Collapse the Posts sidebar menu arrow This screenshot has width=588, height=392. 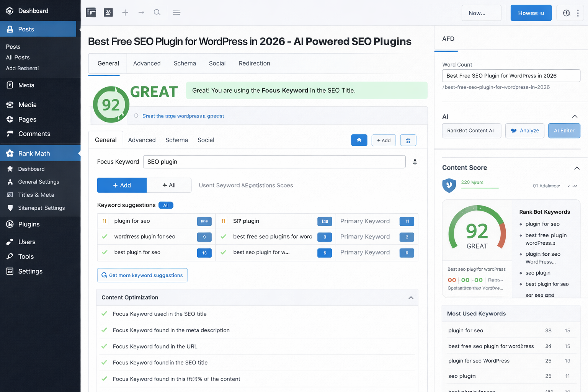coord(79,29)
